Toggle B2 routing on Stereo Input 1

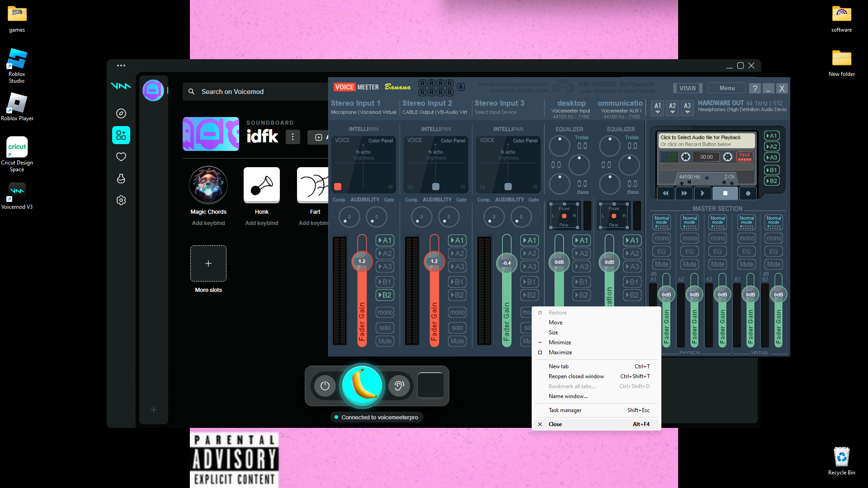pos(385,295)
